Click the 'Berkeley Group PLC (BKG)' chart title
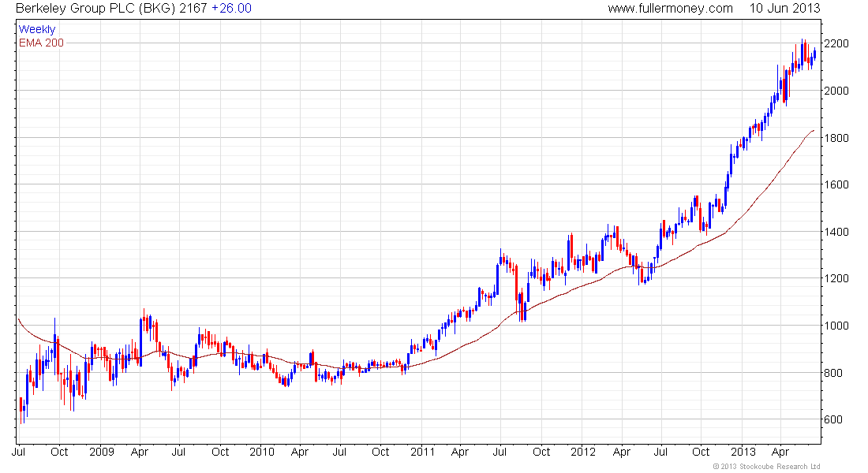The width and height of the screenshot is (868, 473). tap(96, 9)
